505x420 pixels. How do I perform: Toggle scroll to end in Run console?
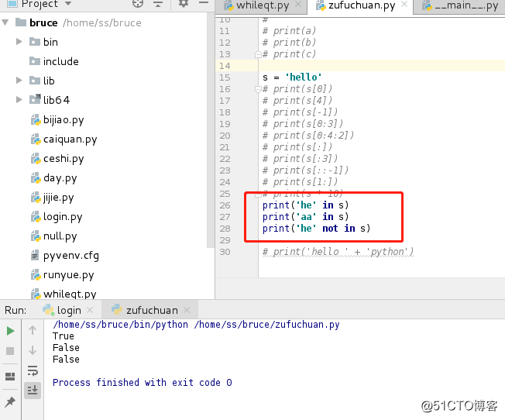(33, 391)
